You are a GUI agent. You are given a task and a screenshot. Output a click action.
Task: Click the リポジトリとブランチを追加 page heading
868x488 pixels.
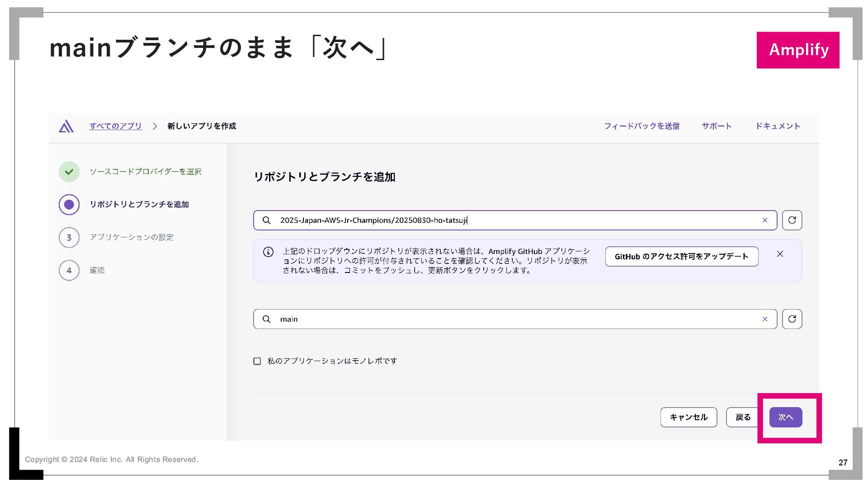325,177
